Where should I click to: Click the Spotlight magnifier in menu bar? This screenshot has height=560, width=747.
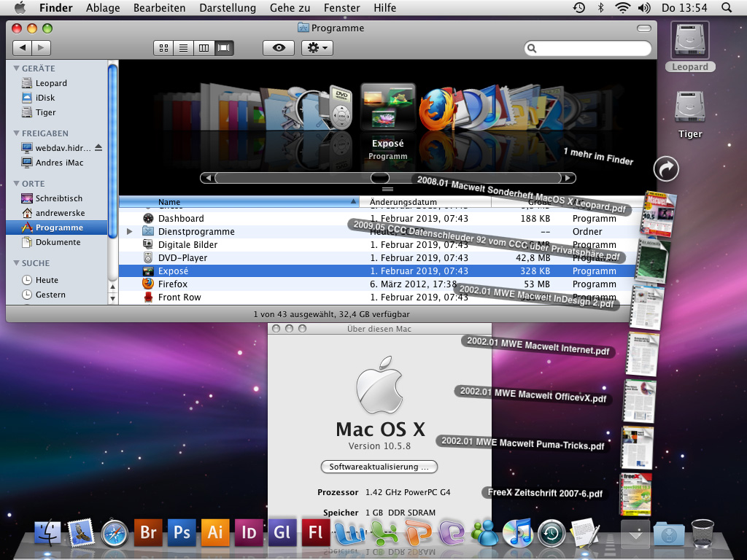(x=727, y=7)
